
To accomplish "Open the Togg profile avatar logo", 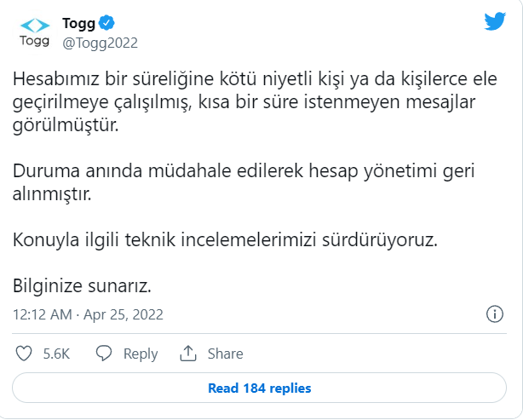I will (x=35, y=32).
